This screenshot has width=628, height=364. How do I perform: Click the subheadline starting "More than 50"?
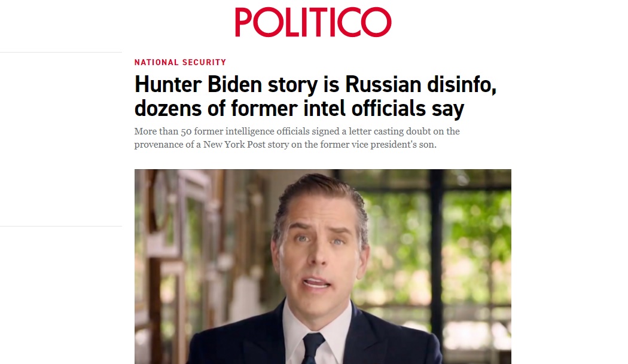pos(297,137)
